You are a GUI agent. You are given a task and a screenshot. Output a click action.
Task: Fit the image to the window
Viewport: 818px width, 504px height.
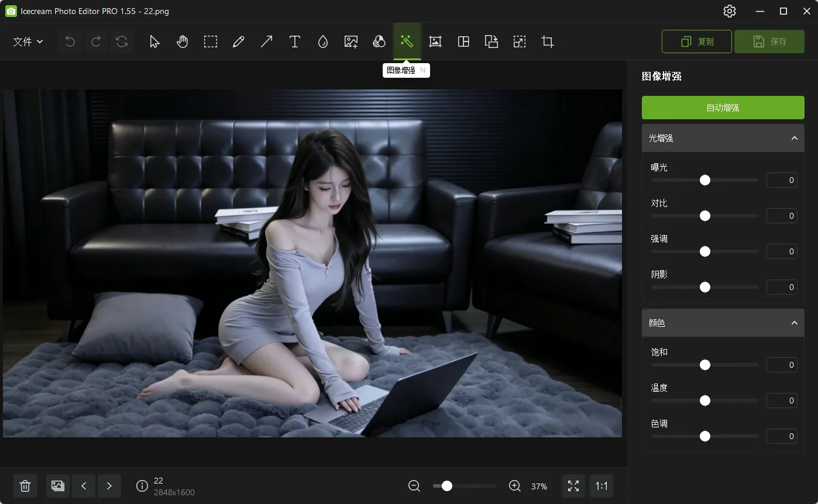tap(573, 486)
